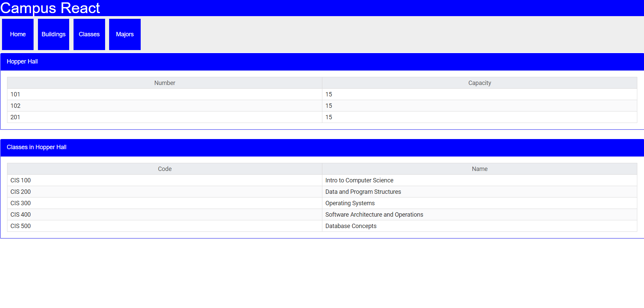This screenshot has height=308, width=644.
Task: Click the Capacity column header
Action: pyautogui.click(x=479, y=83)
